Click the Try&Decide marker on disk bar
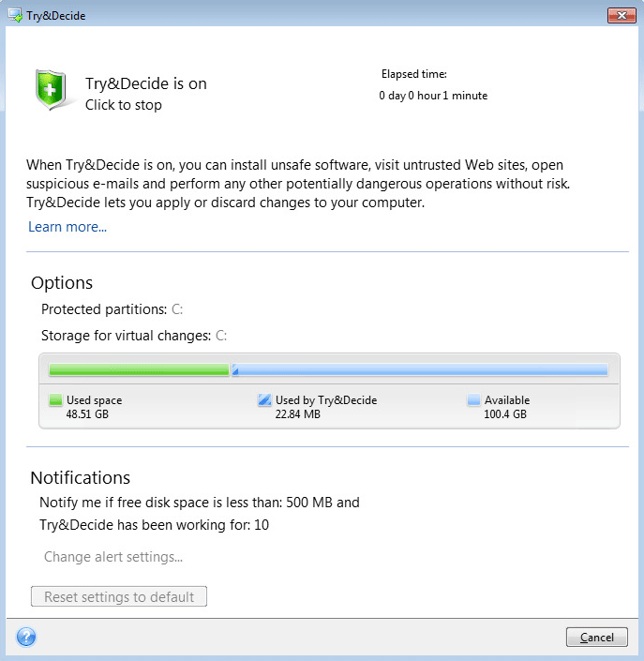This screenshot has width=644, height=661. pyautogui.click(x=235, y=370)
